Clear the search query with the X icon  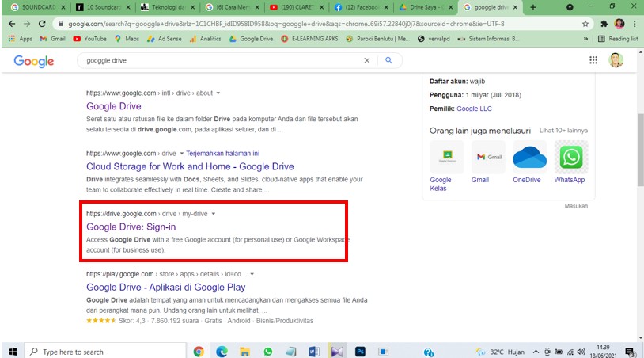367,60
